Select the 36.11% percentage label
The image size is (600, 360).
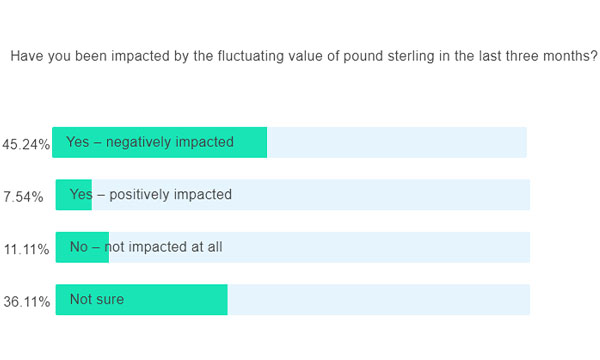point(27,302)
